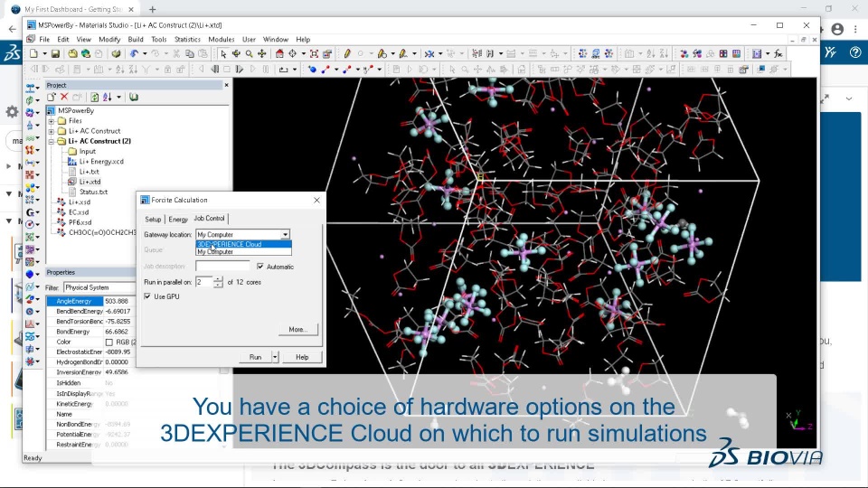The image size is (868, 488).
Task: Click the G module icon in left sidebar
Action: tap(30, 212)
